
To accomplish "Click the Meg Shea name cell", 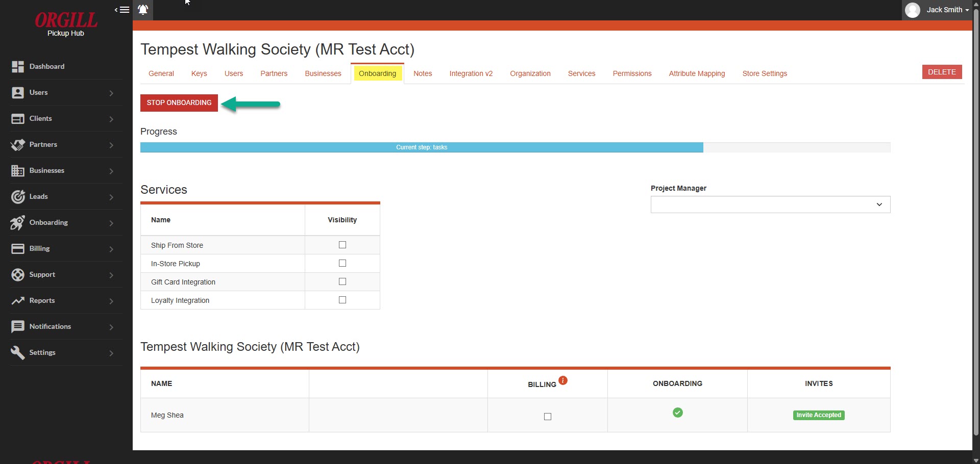I will [225, 415].
